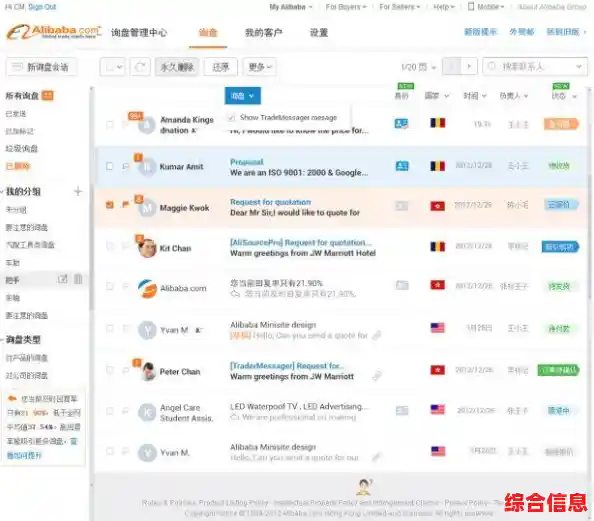Viewport: 594px width, 521px height.
Task: Click the Alibaba.com logo
Action: (54, 32)
